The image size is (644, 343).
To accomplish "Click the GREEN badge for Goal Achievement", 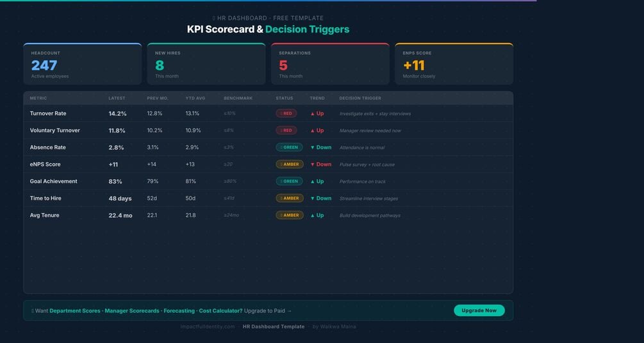I will click(289, 181).
